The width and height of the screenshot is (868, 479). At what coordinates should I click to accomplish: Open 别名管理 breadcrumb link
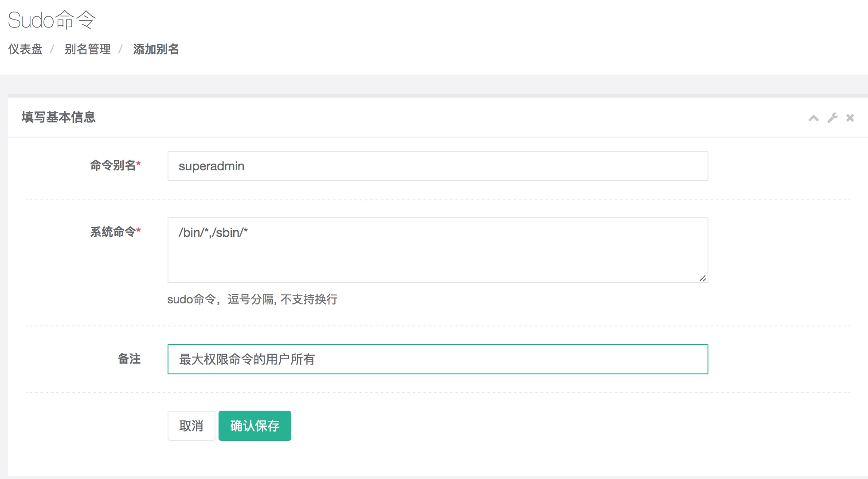tap(87, 49)
